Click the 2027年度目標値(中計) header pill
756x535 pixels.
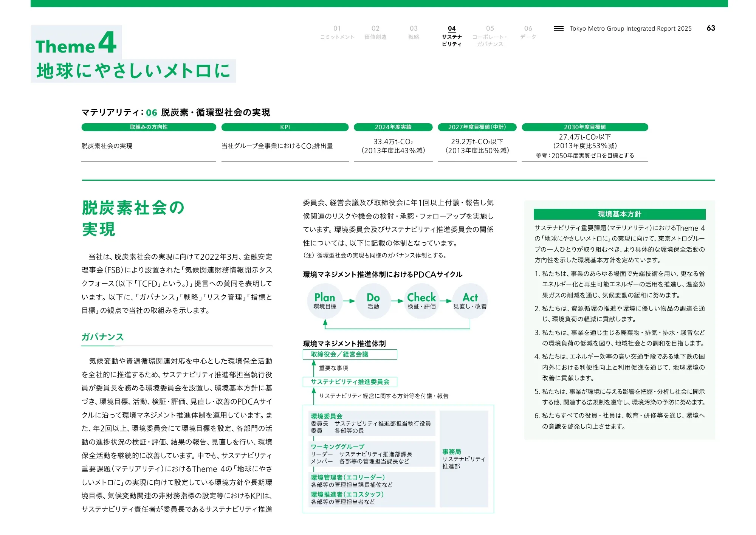coord(477,127)
